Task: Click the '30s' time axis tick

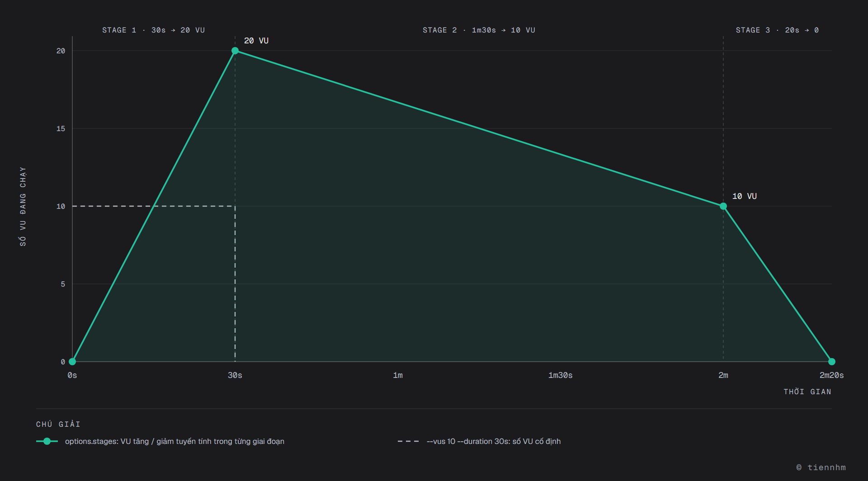Action: (x=235, y=375)
